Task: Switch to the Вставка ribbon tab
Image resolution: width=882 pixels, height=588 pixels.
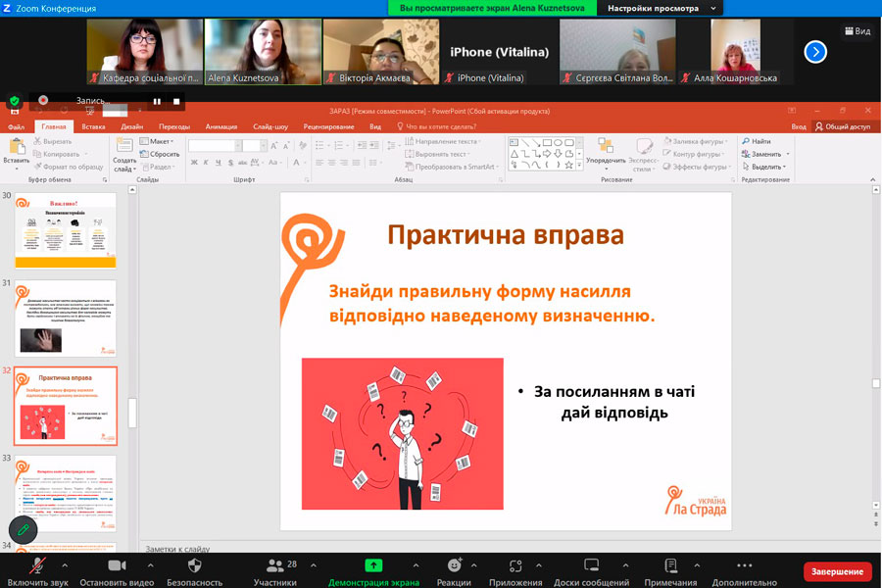Action: [x=93, y=126]
